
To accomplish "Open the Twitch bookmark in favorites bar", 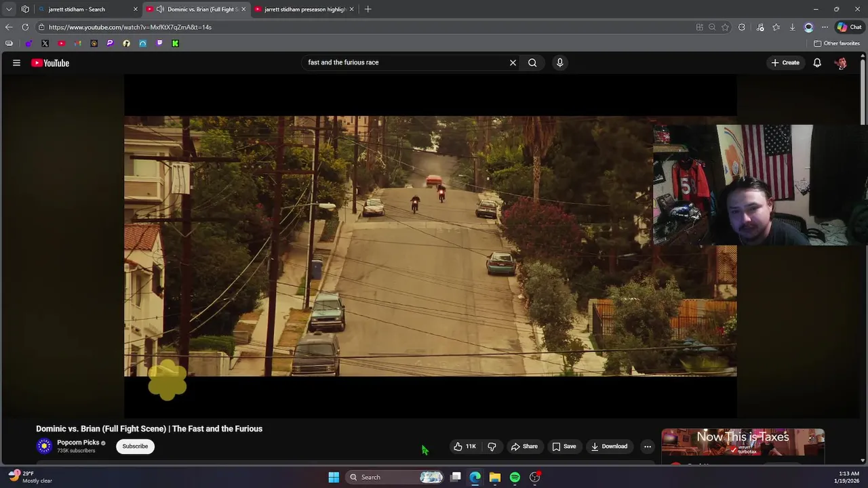I will [x=159, y=43].
